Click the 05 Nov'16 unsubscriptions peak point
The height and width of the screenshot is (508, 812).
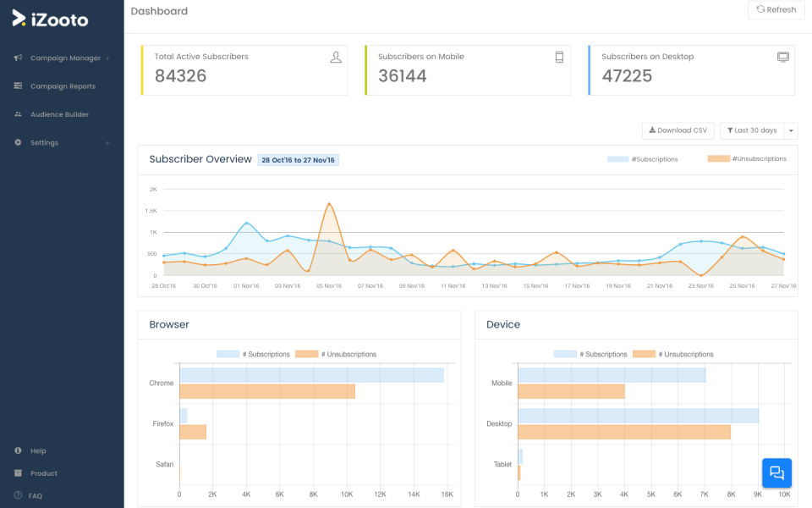click(x=329, y=204)
